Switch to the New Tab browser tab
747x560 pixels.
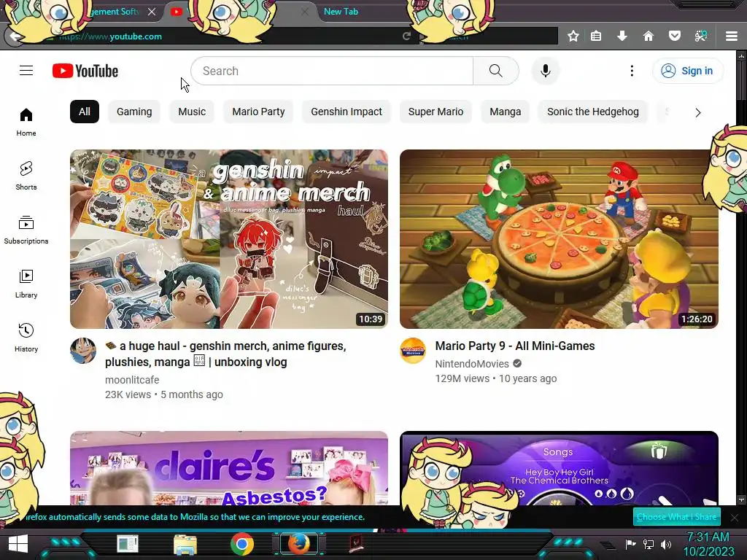(x=341, y=12)
